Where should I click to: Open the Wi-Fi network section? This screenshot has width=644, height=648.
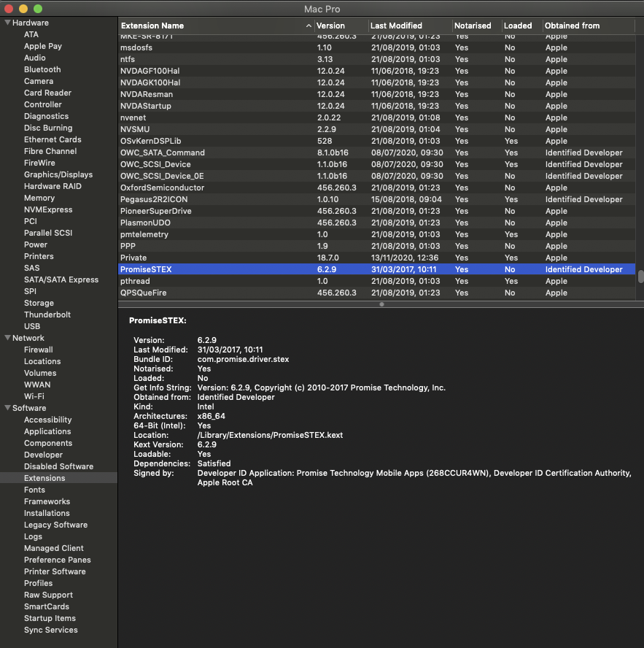click(34, 396)
